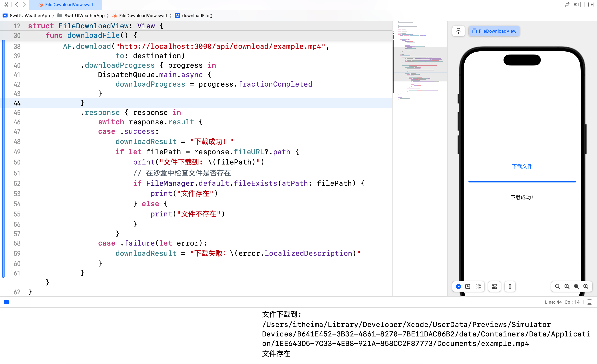This screenshot has height=364, width=597.
Task: Switch to the FileDownloadView.swift tab
Action: click(x=65, y=5)
